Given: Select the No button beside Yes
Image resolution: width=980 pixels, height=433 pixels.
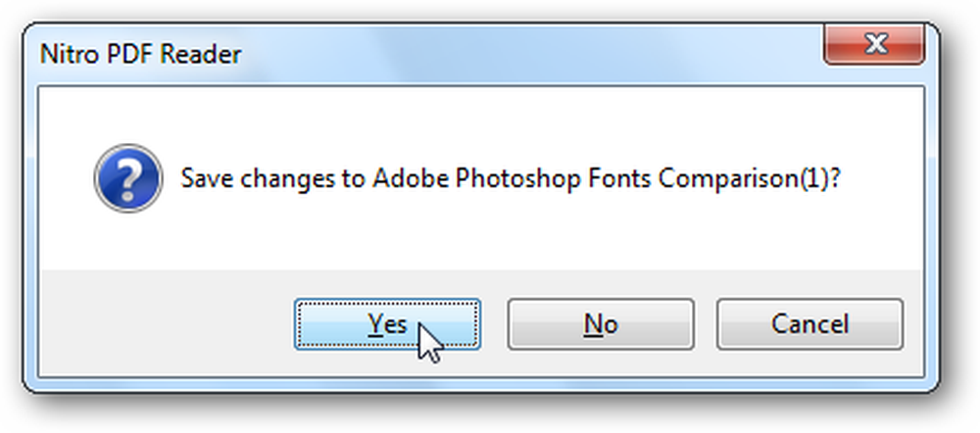Looking at the screenshot, I should [601, 324].
